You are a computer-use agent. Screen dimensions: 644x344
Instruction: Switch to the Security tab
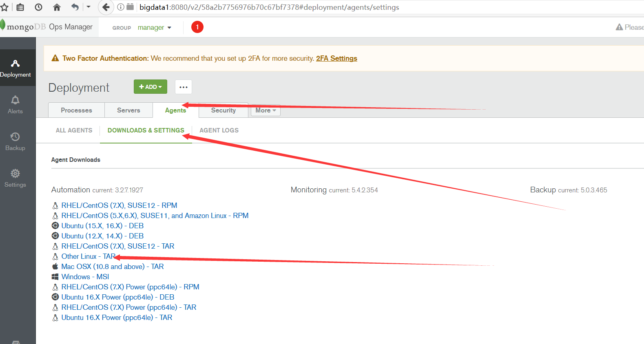pos(224,110)
